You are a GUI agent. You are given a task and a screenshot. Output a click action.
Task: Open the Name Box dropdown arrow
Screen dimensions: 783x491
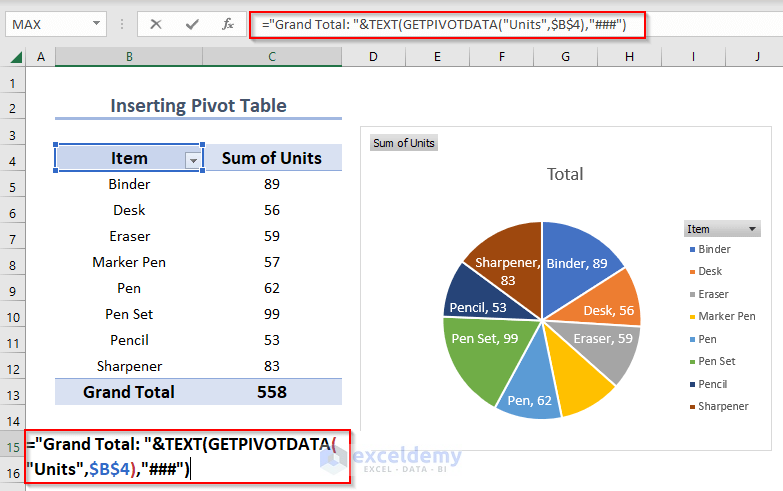[x=96, y=24]
